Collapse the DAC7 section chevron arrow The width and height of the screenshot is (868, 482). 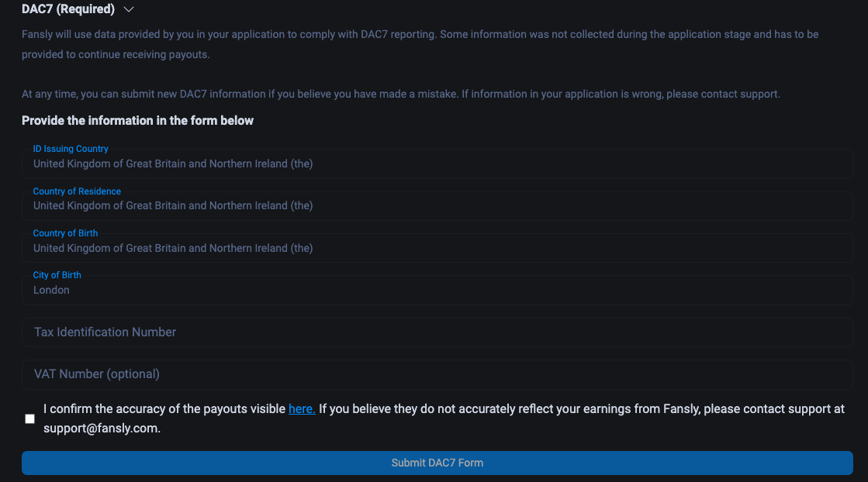[129, 9]
